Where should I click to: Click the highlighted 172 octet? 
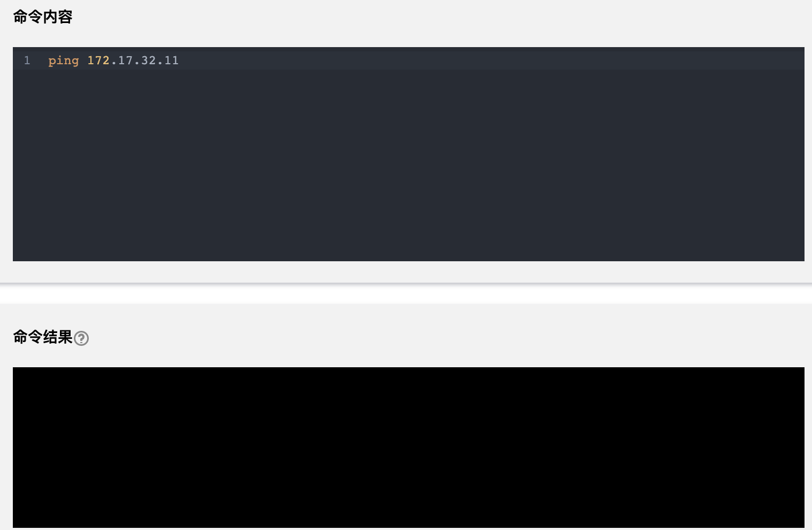98,60
